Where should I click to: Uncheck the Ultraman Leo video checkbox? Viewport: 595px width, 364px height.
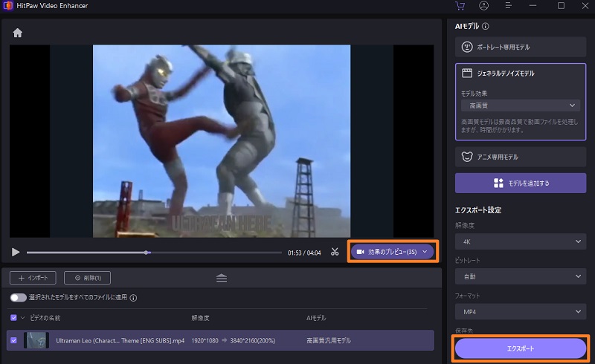[13, 340]
